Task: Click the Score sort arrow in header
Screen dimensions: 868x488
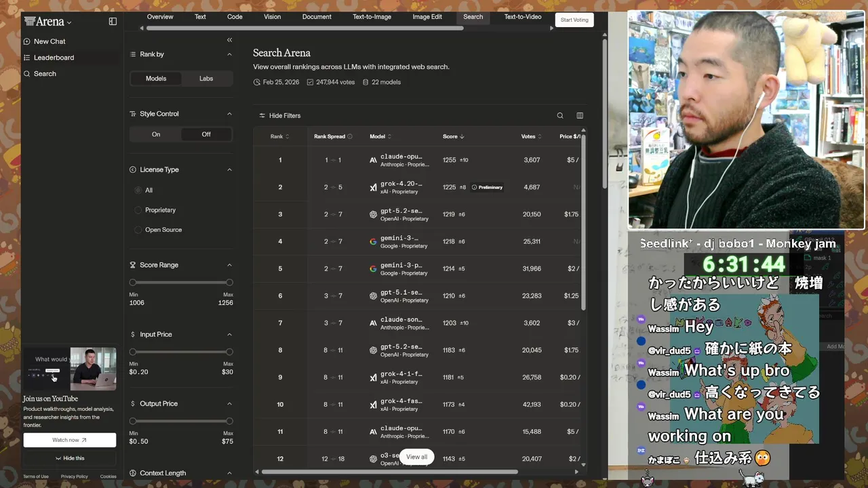Action: pyautogui.click(x=462, y=137)
